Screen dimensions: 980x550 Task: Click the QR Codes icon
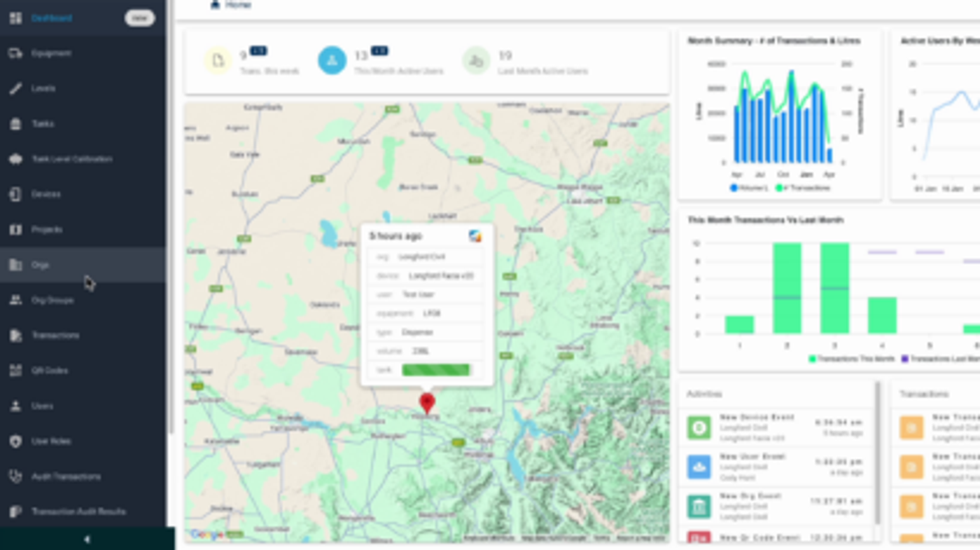click(x=15, y=371)
